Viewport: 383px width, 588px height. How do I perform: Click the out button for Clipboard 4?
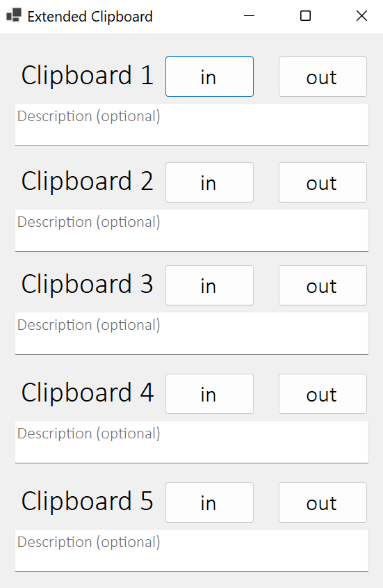[323, 394]
